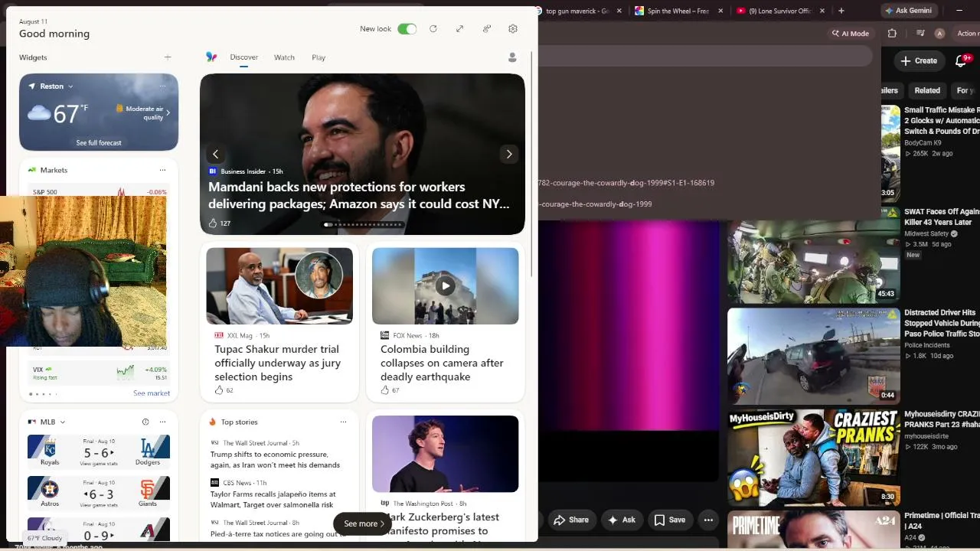Open Distracted Driver Hits video thumbnail
Viewport: 980px width, 551px height.
pos(814,357)
